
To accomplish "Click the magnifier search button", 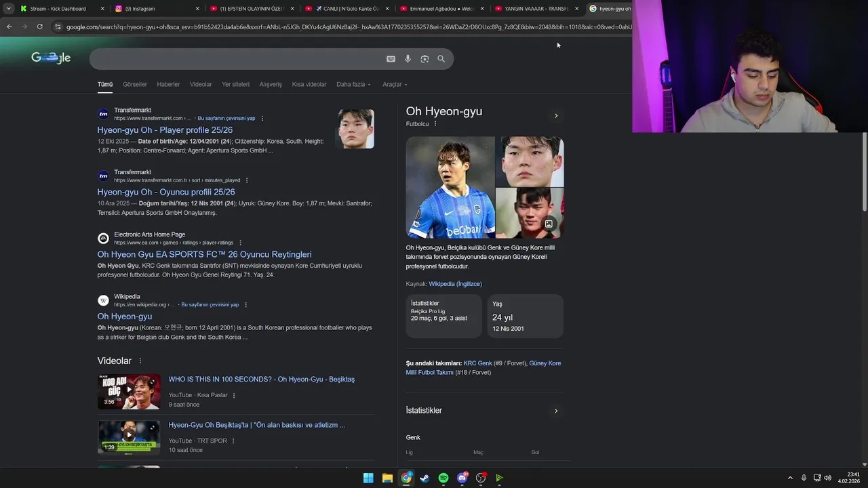I will (x=441, y=59).
